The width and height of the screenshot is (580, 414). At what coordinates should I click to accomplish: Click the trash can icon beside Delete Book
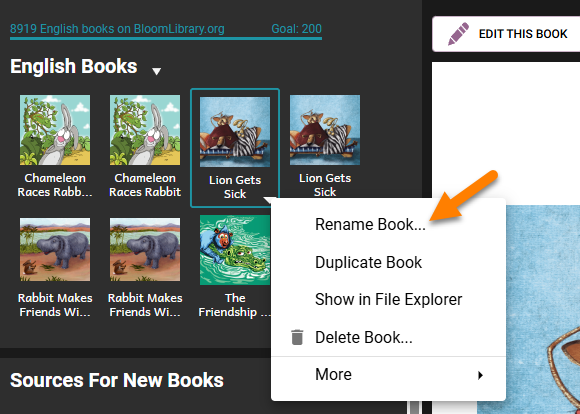(x=297, y=337)
